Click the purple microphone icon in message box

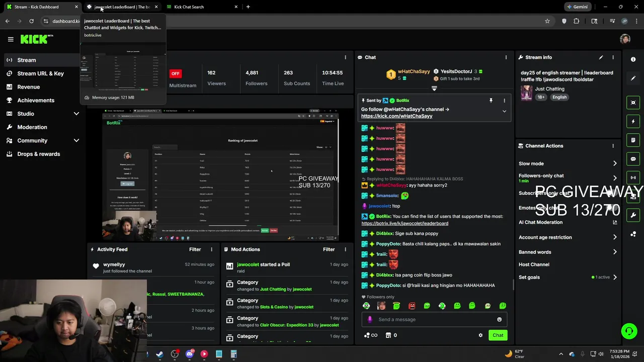tap(370, 319)
